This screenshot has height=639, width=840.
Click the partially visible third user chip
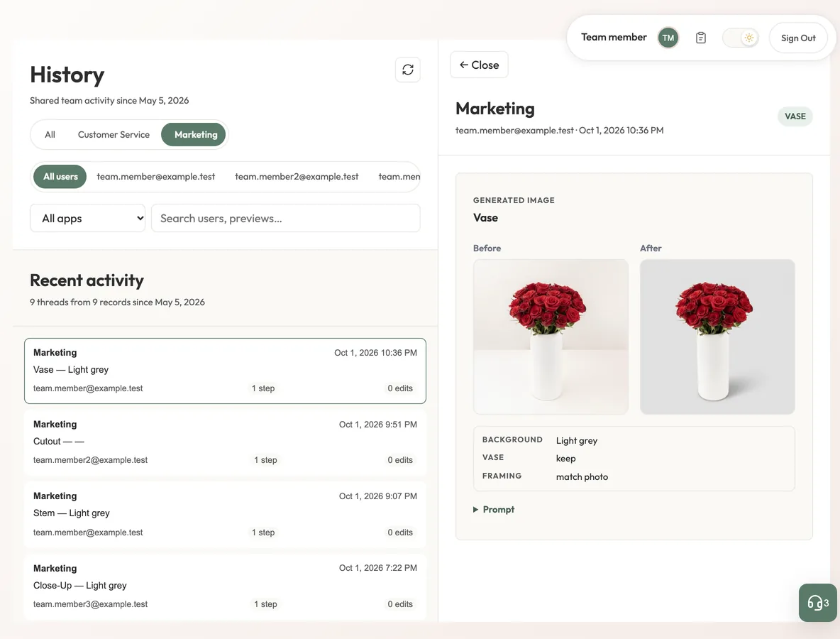click(x=399, y=176)
